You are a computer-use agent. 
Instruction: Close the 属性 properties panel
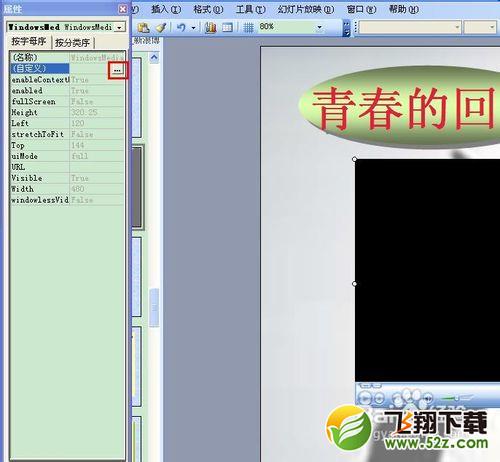(x=123, y=9)
